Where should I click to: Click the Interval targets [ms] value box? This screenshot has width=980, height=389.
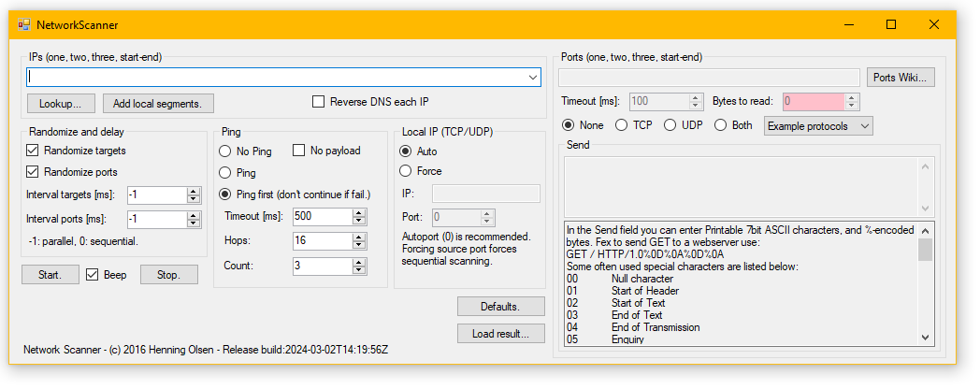[156, 195]
